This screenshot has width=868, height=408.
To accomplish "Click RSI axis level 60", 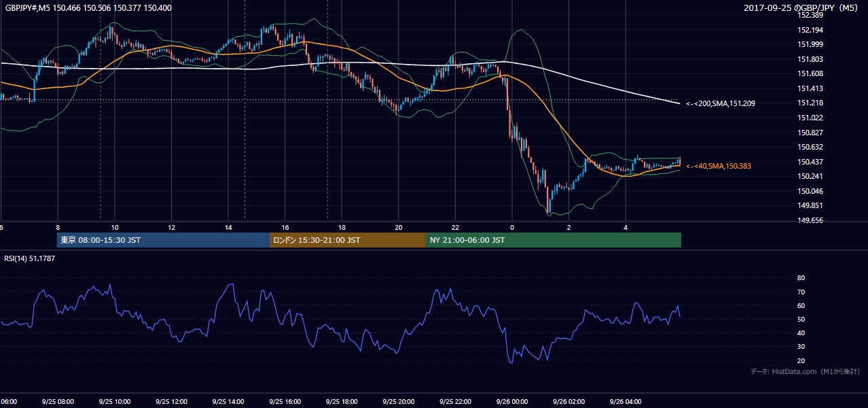I will pyautogui.click(x=801, y=305).
